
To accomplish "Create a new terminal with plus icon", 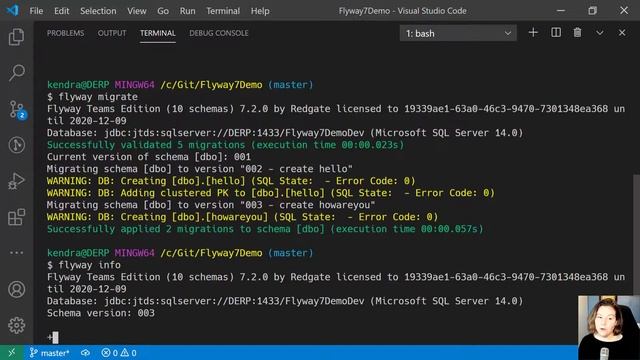I will click(533, 33).
